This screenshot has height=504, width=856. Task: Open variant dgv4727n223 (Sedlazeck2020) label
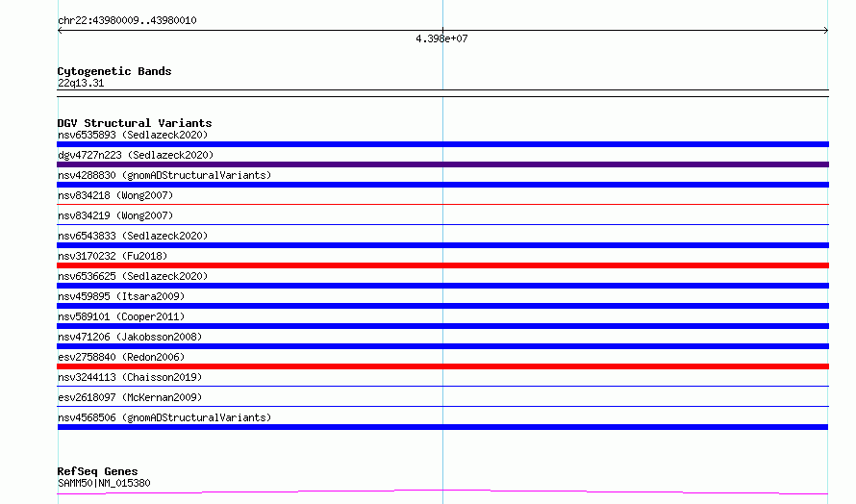coord(136,155)
